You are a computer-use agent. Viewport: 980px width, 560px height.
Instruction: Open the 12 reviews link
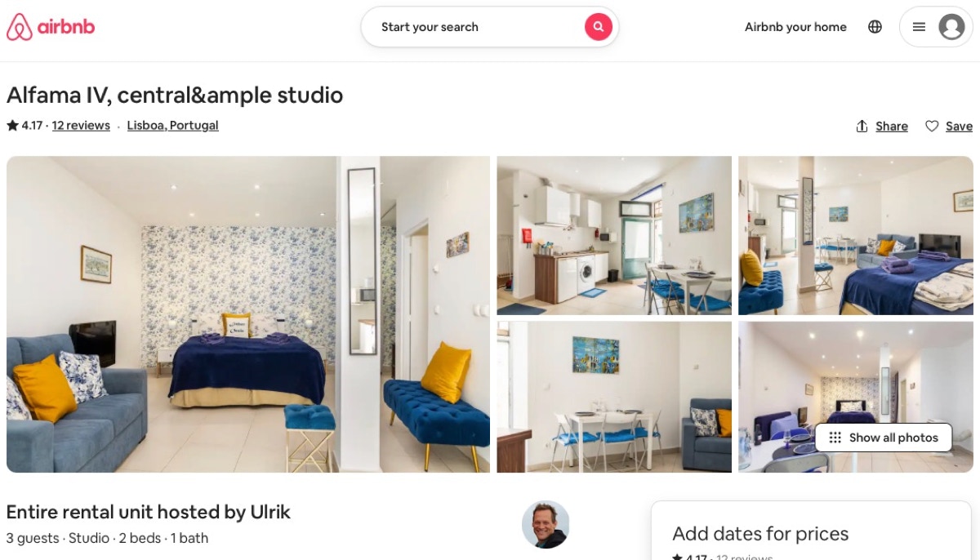(x=81, y=126)
